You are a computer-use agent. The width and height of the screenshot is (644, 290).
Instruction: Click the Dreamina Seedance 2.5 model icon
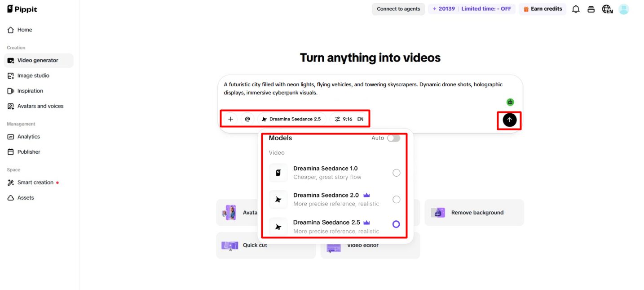click(x=278, y=227)
